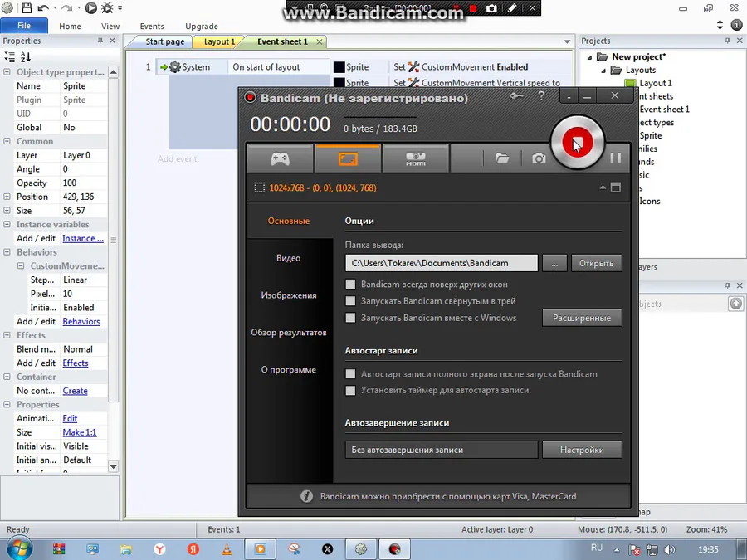
Task: Click Edit animations link
Action: coord(70,419)
